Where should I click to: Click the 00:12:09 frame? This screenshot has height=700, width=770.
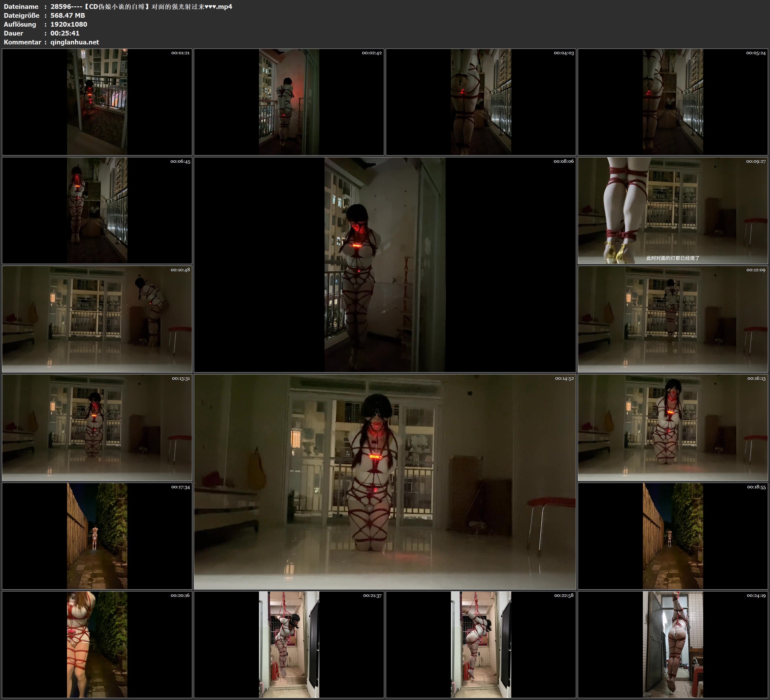[x=673, y=319]
